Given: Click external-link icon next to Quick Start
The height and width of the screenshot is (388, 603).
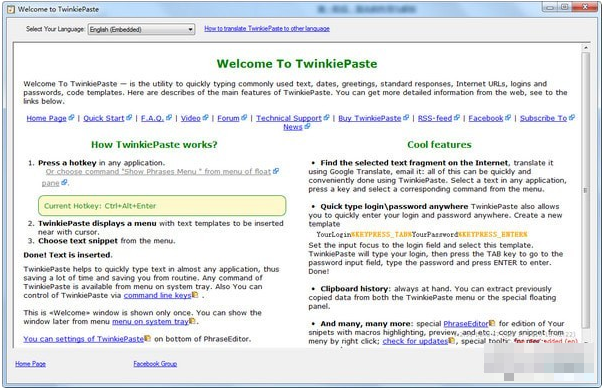Looking at the screenshot, I should pos(129,118).
